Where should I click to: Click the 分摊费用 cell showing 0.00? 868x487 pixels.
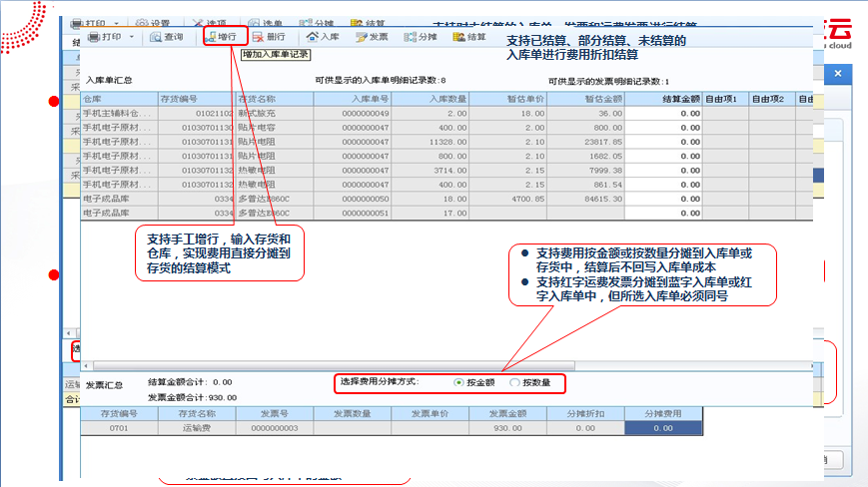point(664,427)
